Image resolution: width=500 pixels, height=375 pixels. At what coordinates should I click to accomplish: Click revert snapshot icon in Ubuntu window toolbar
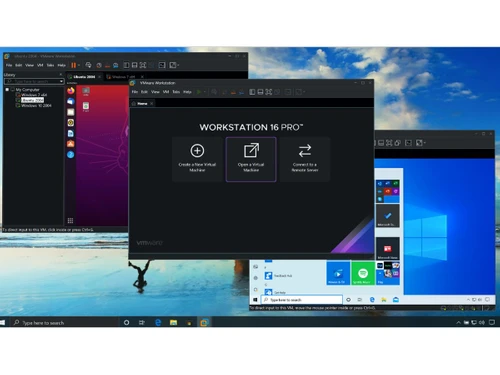(x=107, y=65)
